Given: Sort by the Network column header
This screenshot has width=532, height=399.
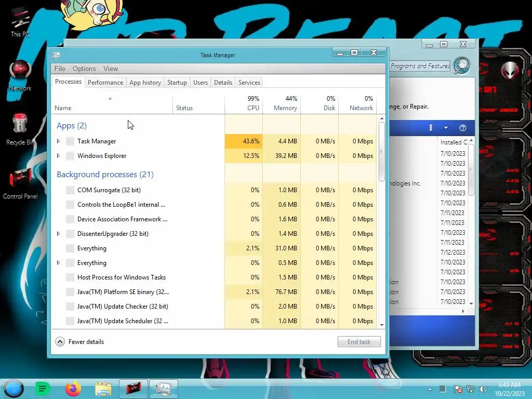Looking at the screenshot, I should point(357,103).
